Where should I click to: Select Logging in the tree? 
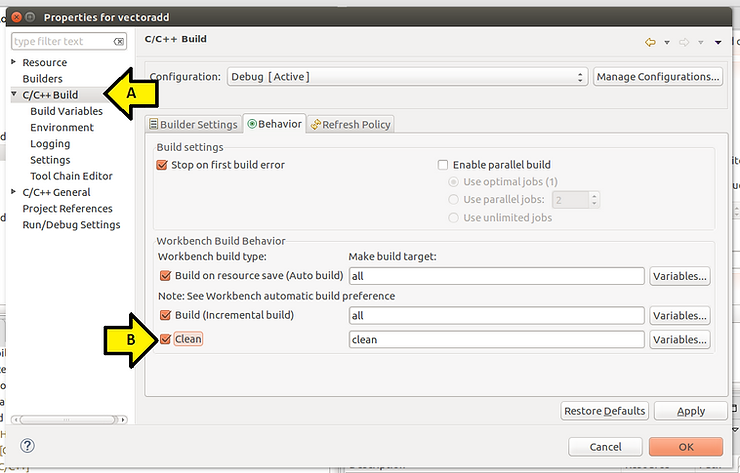[x=50, y=144]
